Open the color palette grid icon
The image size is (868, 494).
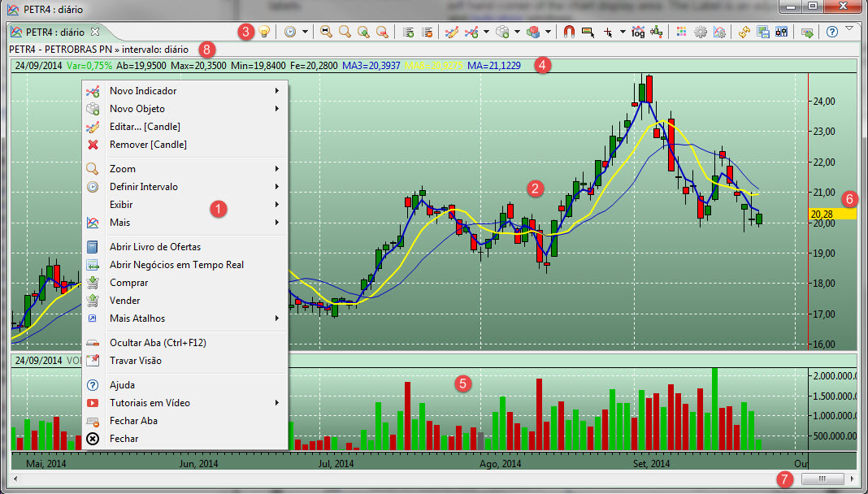point(682,32)
